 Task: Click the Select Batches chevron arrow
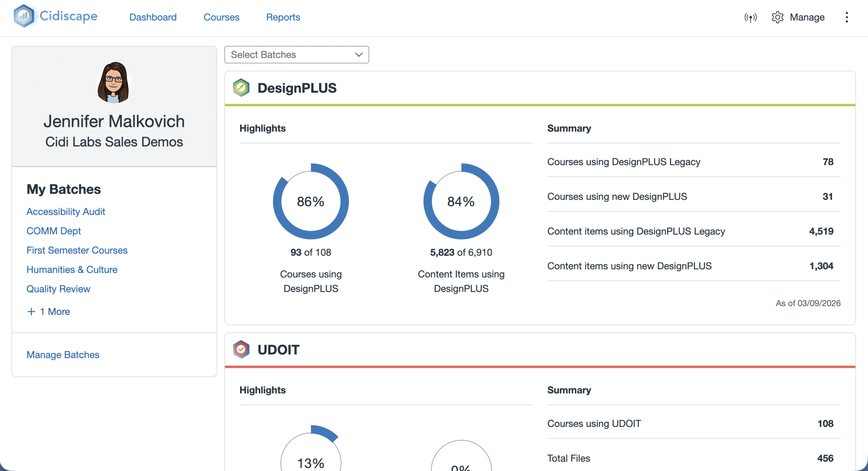(x=359, y=55)
